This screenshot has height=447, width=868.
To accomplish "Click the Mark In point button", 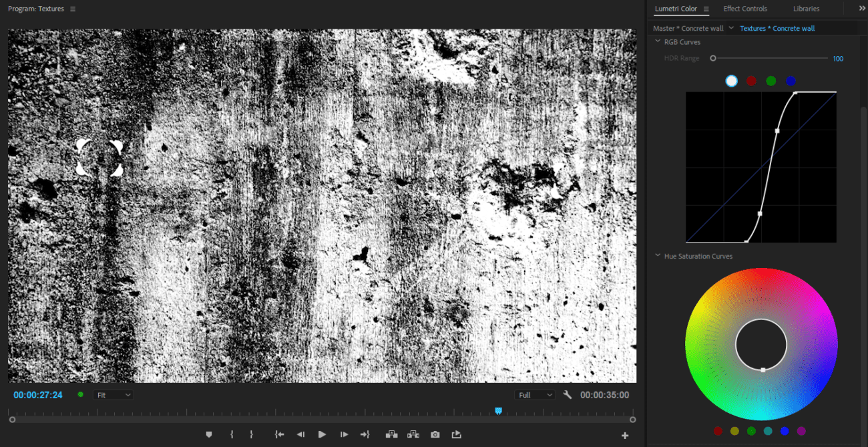I will point(232,434).
